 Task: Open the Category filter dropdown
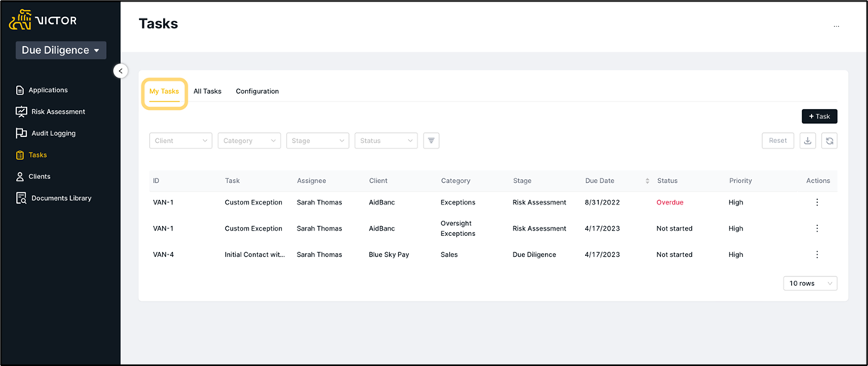point(249,141)
